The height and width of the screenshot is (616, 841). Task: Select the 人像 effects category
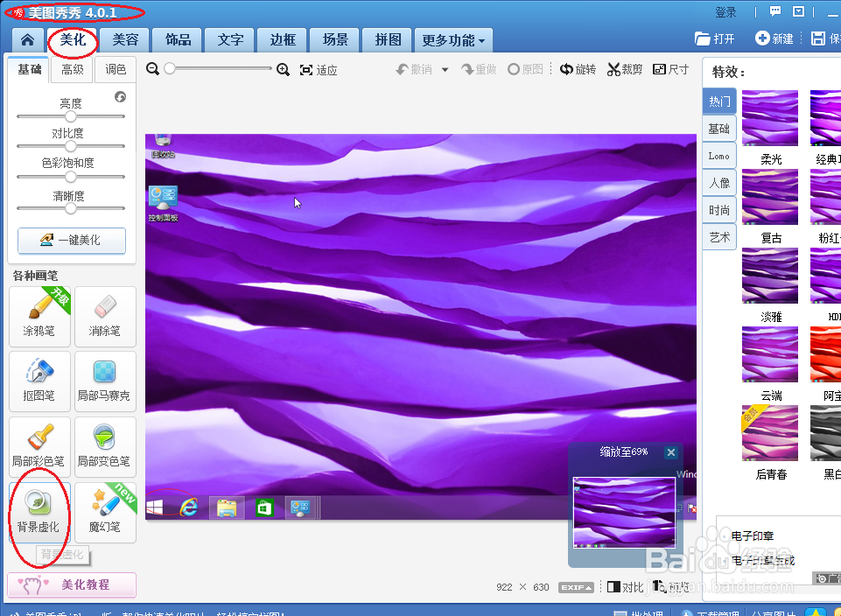719,184
